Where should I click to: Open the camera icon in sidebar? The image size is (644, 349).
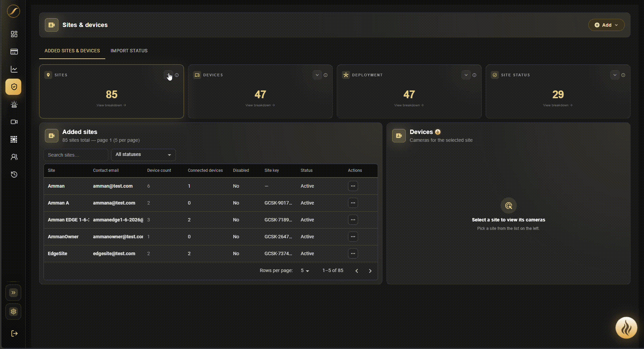[14, 122]
